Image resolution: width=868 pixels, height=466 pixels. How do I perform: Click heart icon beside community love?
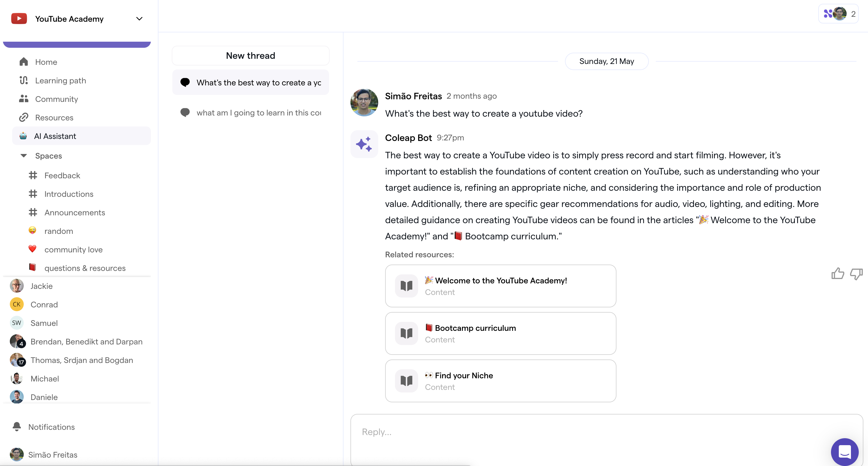[32, 249]
